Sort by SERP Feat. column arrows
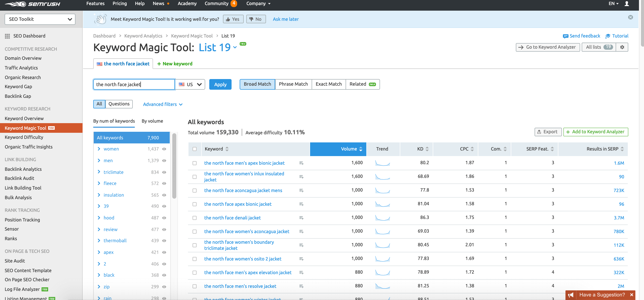This screenshot has height=300, width=644. pos(552,149)
